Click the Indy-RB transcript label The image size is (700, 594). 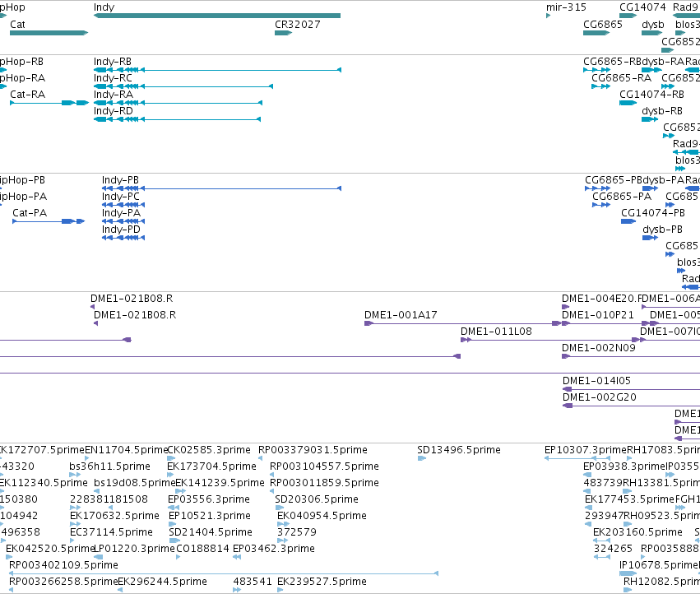(113, 62)
